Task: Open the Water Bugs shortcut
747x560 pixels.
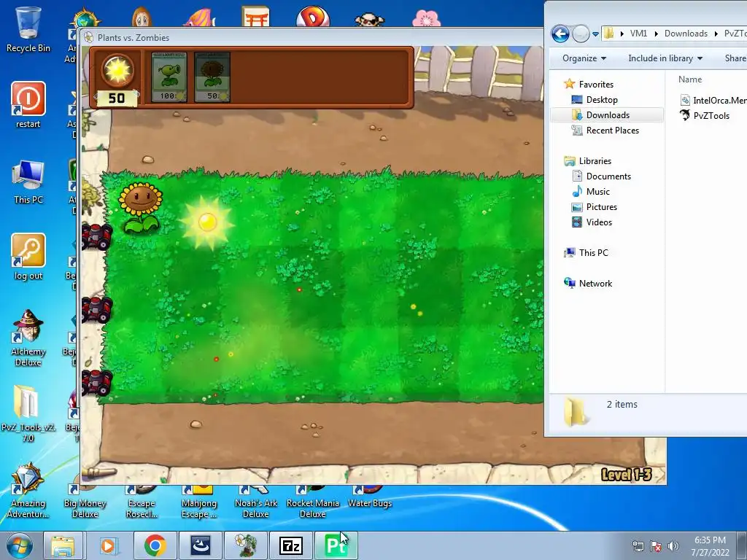Action: coord(370,497)
